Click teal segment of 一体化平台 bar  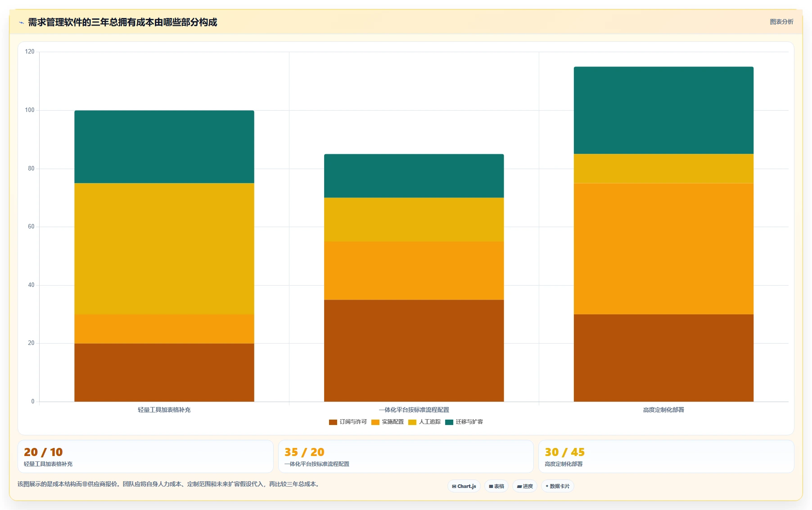pyautogui.click(x=414, y=176)
